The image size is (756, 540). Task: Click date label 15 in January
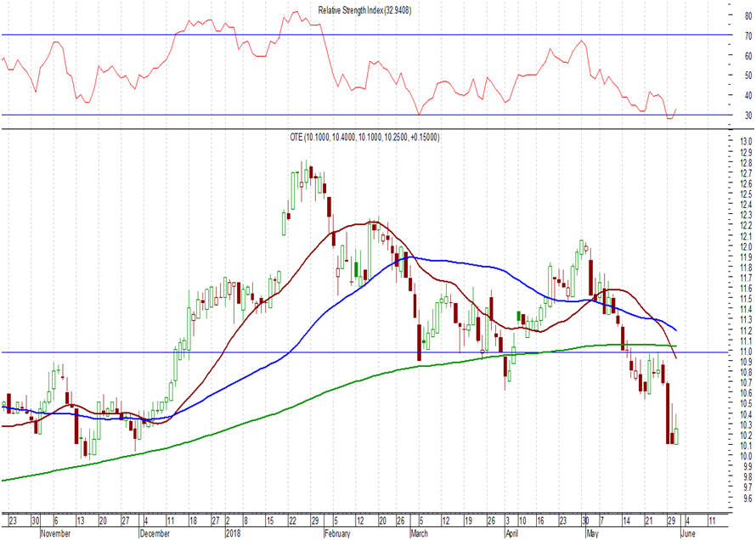click(x=270, y=520)
